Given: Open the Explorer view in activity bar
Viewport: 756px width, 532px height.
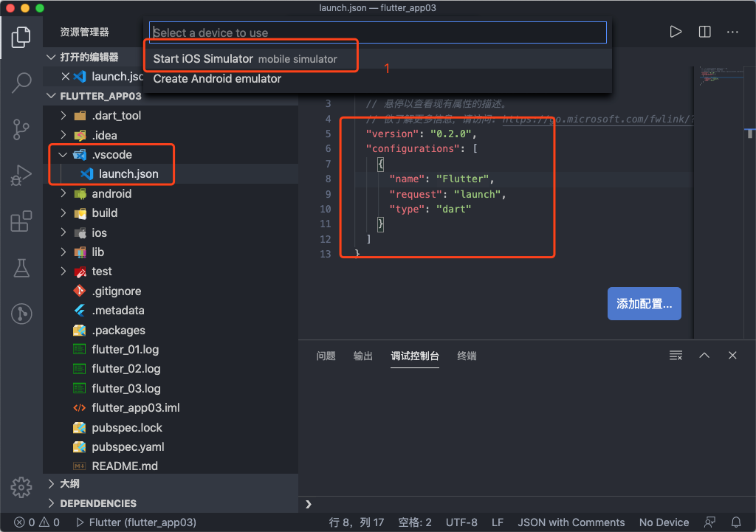Looking at the screenshot, I should 21,37.
